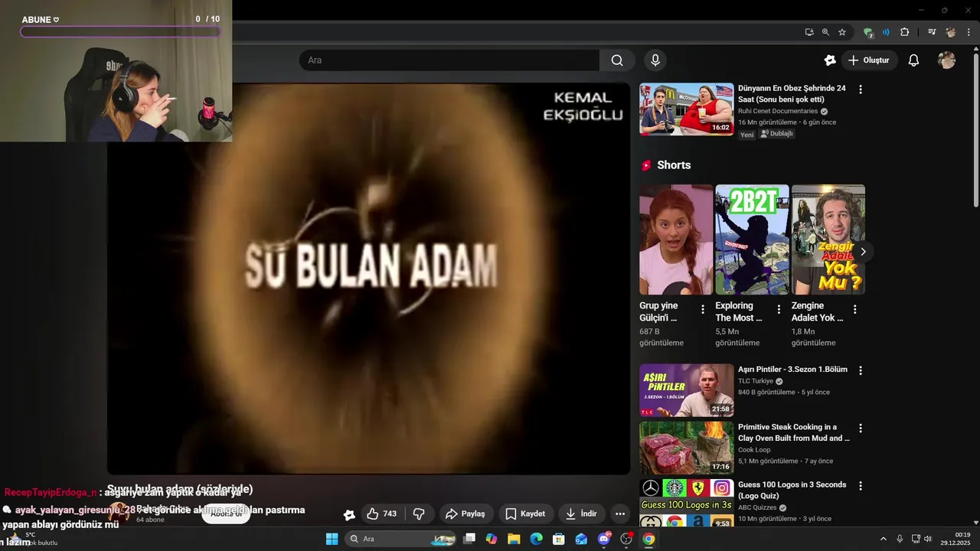This screenshot has width=980, height=551.
Task: Open Ruhi Cenet Documentaries channel link
Action: (x=778, y=111)
